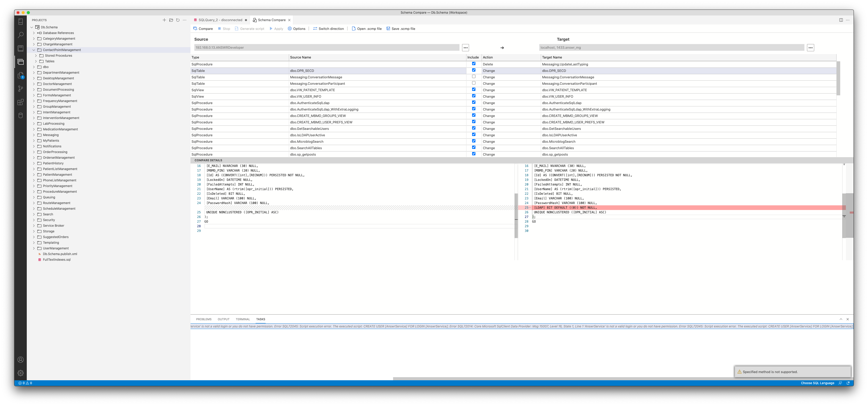
Task: Collapse the ContactPointManagement folder
Action: click(33, 49)
